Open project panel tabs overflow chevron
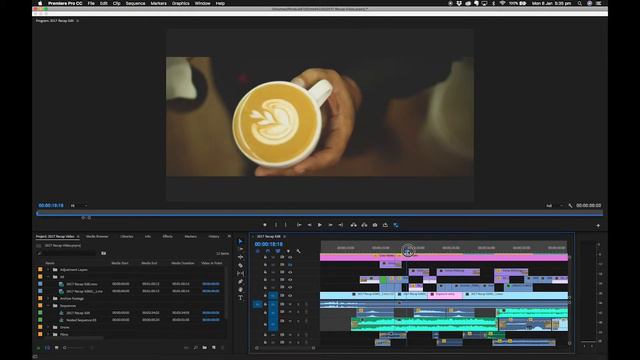The height and width of the screenshot is (360, 640). (x=229, y=236)
